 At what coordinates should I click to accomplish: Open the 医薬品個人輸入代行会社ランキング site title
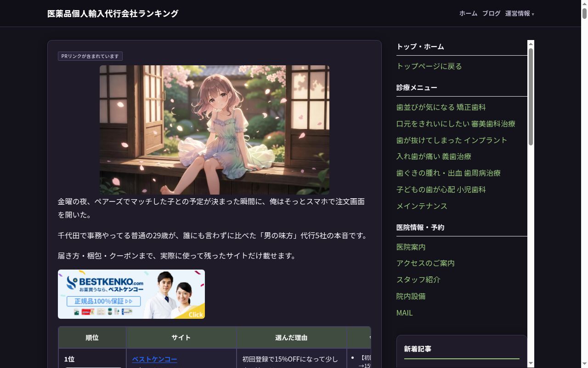[113, 13]
